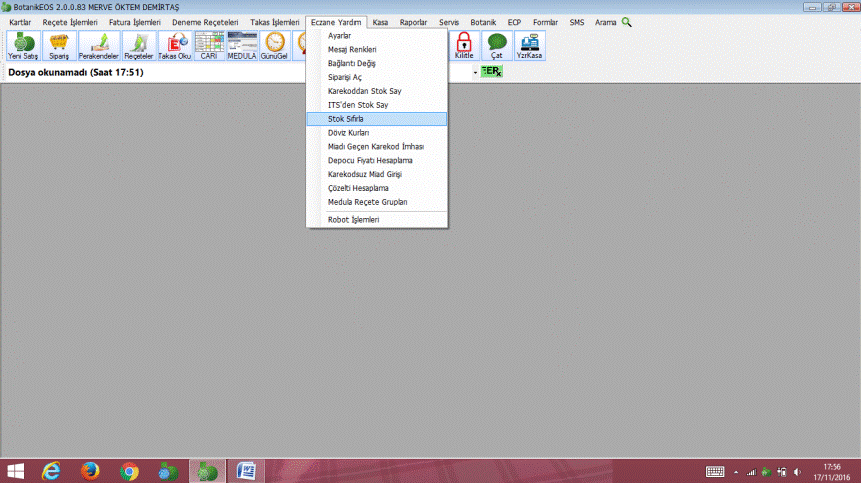Open Reçeteler from the toolbar
This screenshot has width=861, height=483.
point(138,45)
